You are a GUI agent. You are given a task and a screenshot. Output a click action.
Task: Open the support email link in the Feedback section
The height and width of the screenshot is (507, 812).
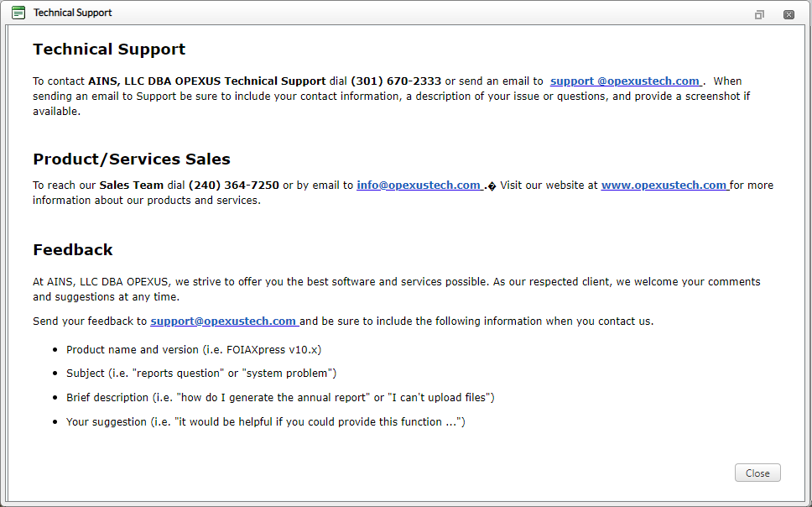(224, 321)
